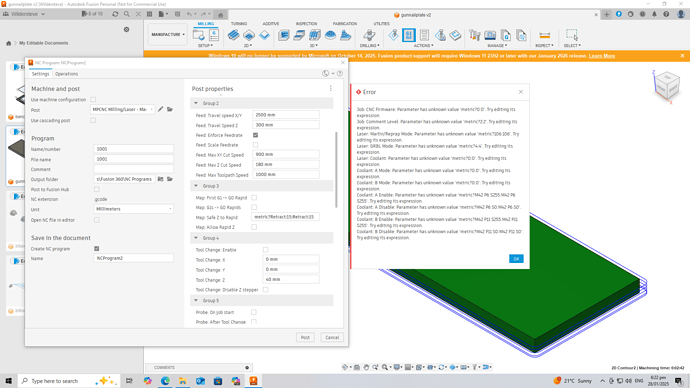Open the MANUFACTURE workspace dropdown
The image size is (690, 388).
(x=168, y=34)
